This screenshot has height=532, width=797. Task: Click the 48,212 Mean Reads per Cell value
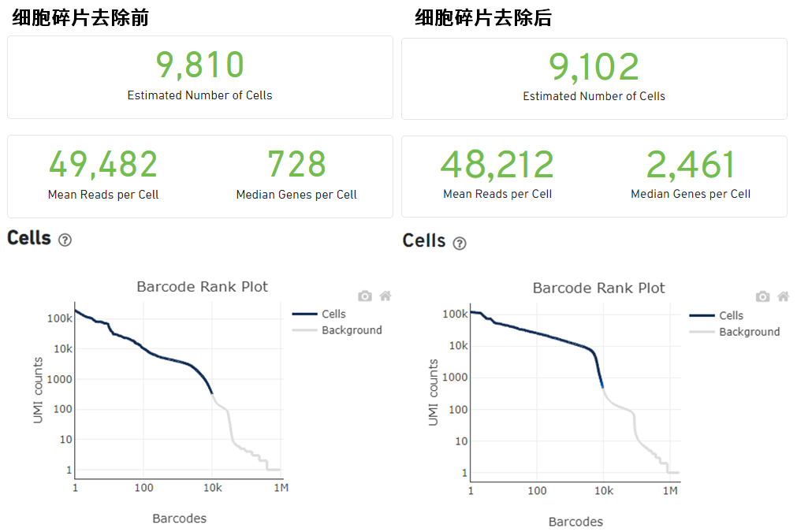(497, 165)
